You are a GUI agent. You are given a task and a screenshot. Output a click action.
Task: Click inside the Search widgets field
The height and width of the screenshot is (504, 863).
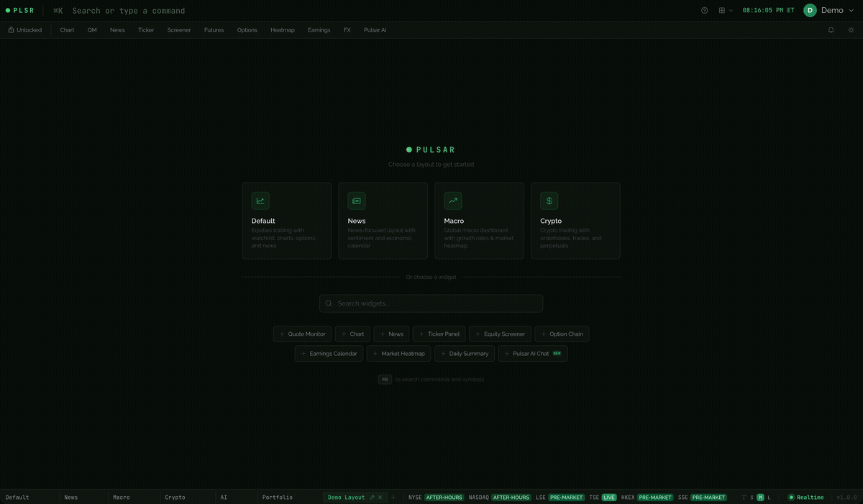(x=431, y=303)
